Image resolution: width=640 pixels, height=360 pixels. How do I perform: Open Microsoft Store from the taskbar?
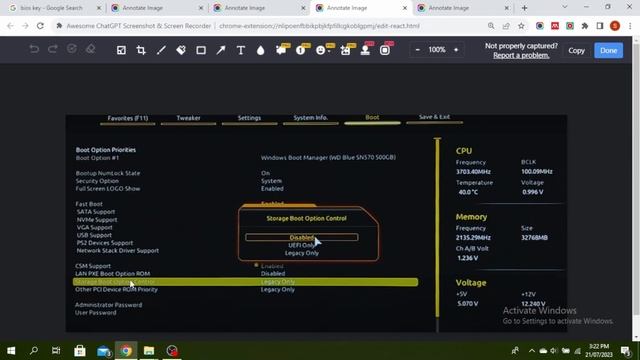click(80, 351)
